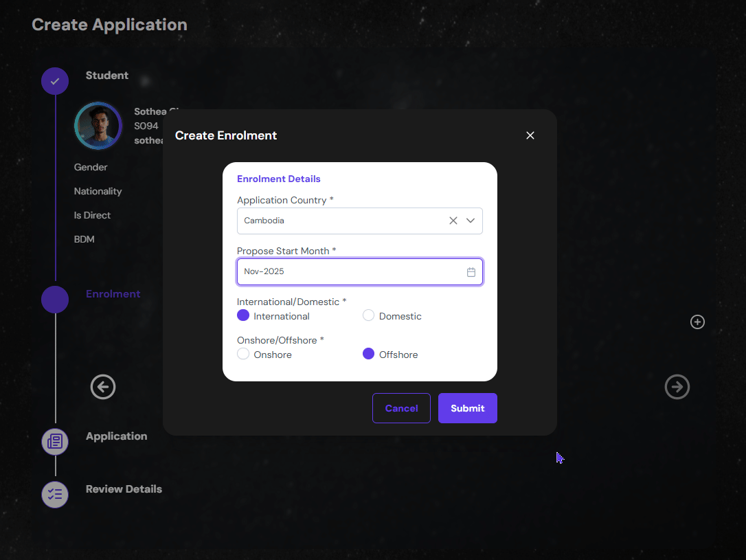This screenshot has width=746, height=560.
Task: Close the Create Enrolment dialog
Action: tap(530, 135)
